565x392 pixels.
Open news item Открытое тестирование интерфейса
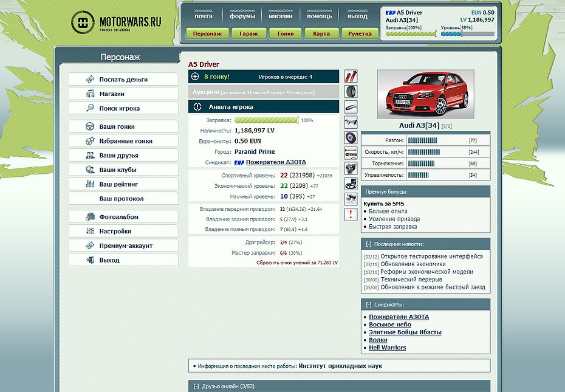(432, 256)
